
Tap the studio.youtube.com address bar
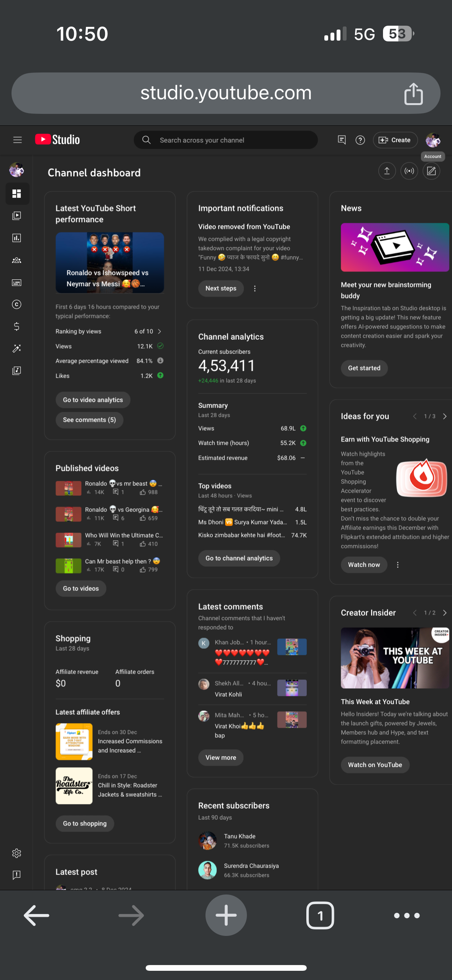pyautogui.click(x=226, y=93)
